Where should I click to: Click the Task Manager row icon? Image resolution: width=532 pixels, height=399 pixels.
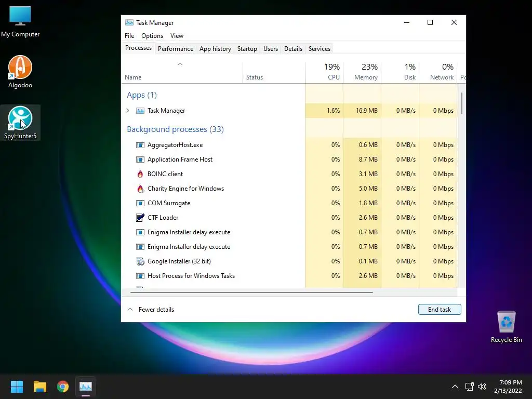(x=140, y=111)
